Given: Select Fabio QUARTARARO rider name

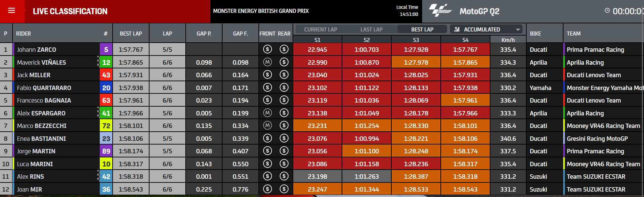Looking at the screenshot, I should pyautogui.click(x=44, y=88).
